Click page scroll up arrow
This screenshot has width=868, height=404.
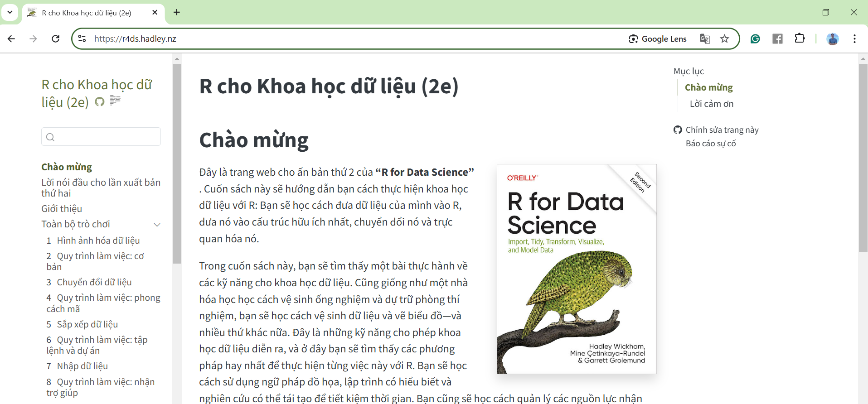pyautogui.click(x=863, y=59)
